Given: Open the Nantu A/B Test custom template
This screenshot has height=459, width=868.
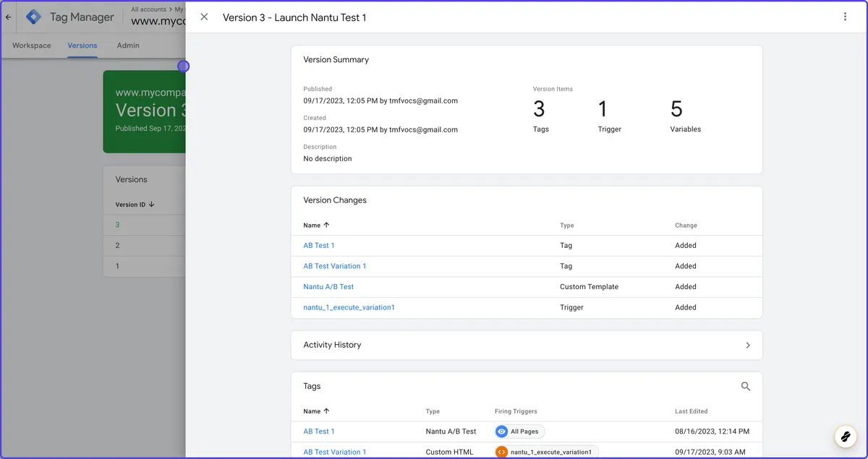Looking at the screenshot, I should click(328, 287).
